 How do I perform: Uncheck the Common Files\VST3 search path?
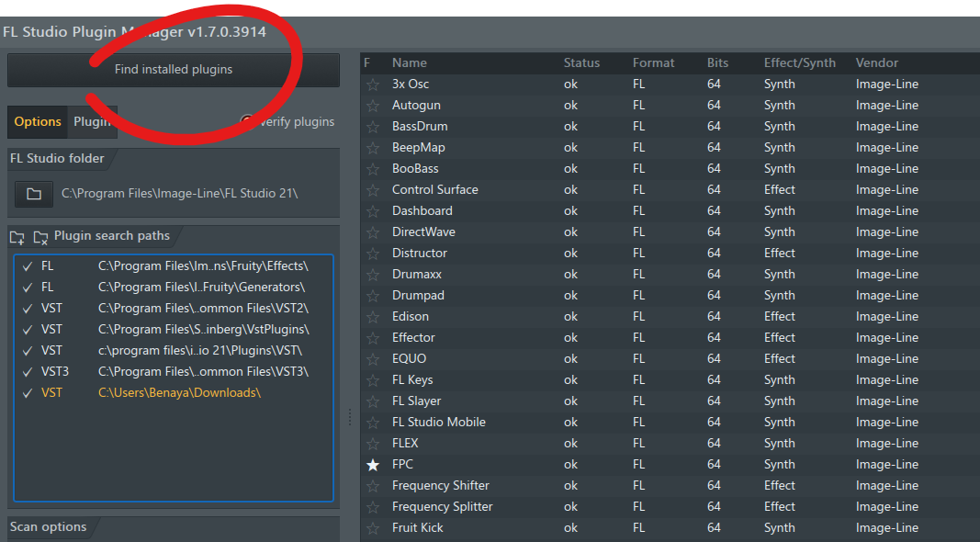pyautogui.click(x=28, y=372)
